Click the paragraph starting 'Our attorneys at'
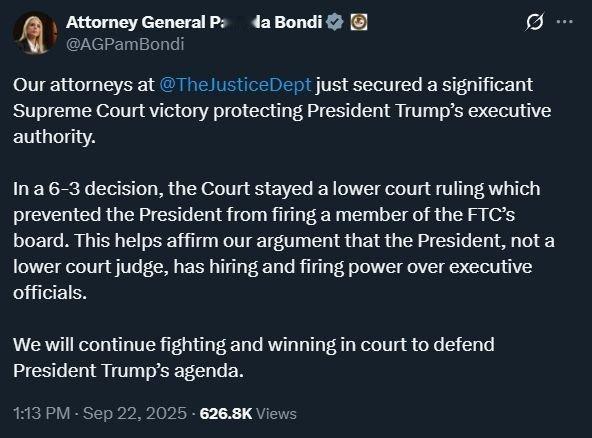Image resolution: width=592 pixels, height=438 pixels. click(x=282, y=110)
